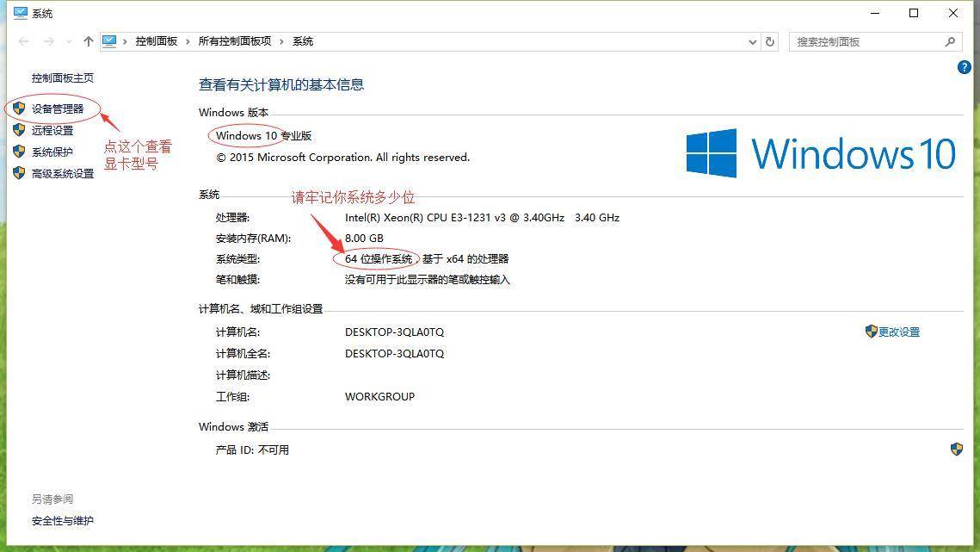Select 所有控制面板项 in the breadcrumb
The height and width of the screenshot is (552, 980).
point(235,41)
